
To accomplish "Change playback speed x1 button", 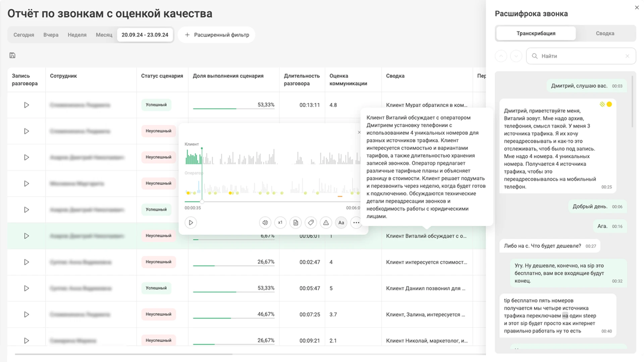I will click(280, 223).
